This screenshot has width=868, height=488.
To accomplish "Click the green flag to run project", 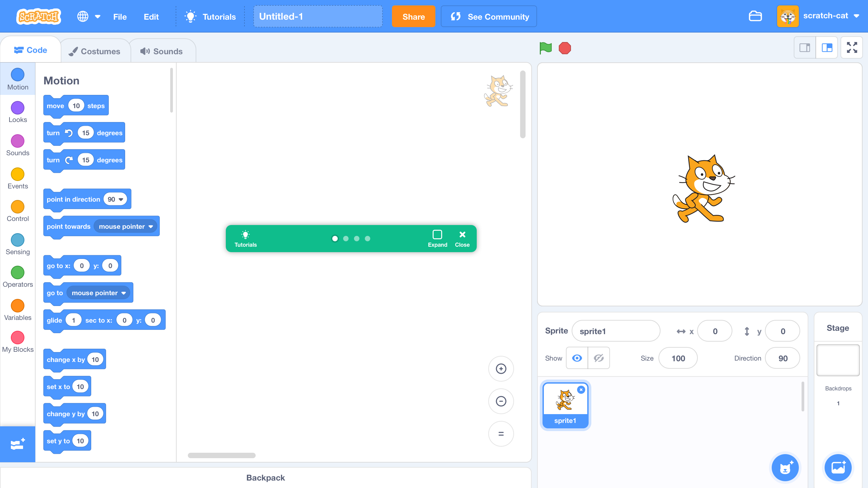I will pos(546,48).
